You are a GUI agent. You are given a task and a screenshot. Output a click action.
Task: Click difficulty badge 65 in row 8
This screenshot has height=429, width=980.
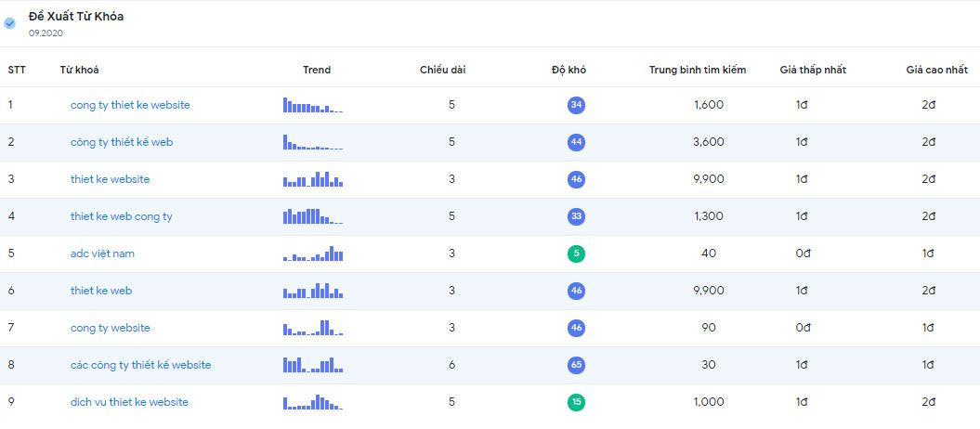576,365
